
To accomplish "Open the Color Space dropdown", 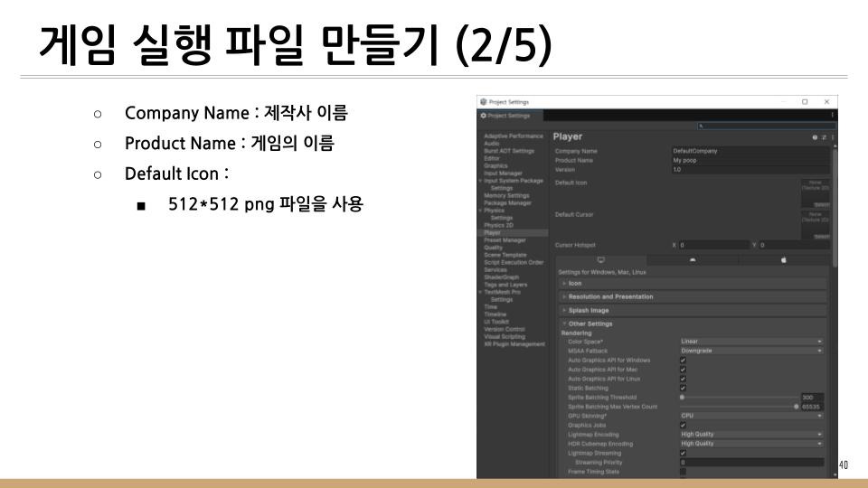I will tap(751, 342).
